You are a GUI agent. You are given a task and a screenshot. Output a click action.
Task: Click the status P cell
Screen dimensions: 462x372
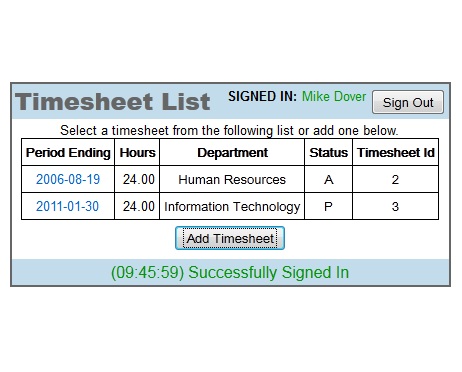(x=329, y=206)
